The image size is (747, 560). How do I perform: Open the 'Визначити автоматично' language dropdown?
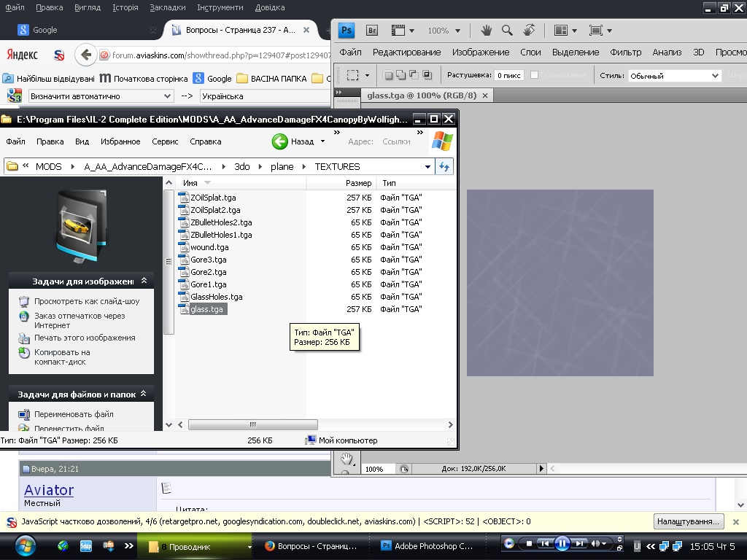click(101, 96)
